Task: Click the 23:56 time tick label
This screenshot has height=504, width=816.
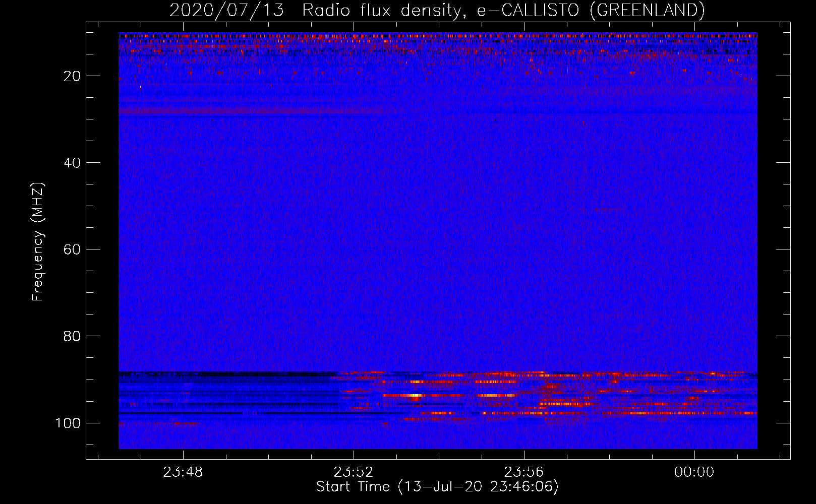Action: click(x=524, y=472)
